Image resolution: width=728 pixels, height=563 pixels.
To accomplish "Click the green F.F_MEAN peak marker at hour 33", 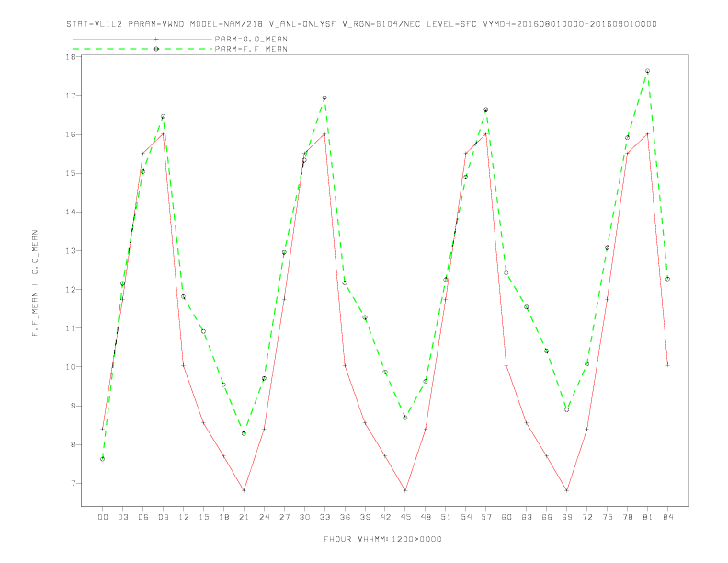I will pyautogui.click(x=324, y=98).
